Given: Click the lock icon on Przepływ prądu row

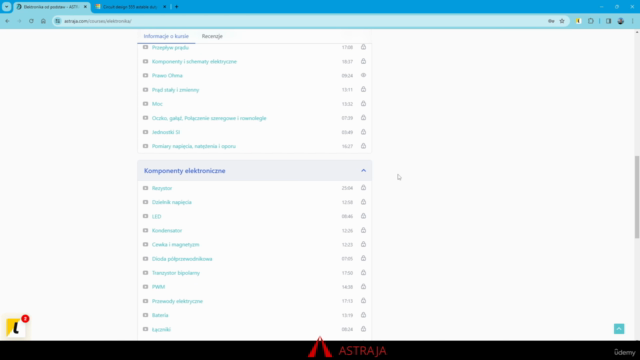Looking at the screenshot, I should pos(363,47).
